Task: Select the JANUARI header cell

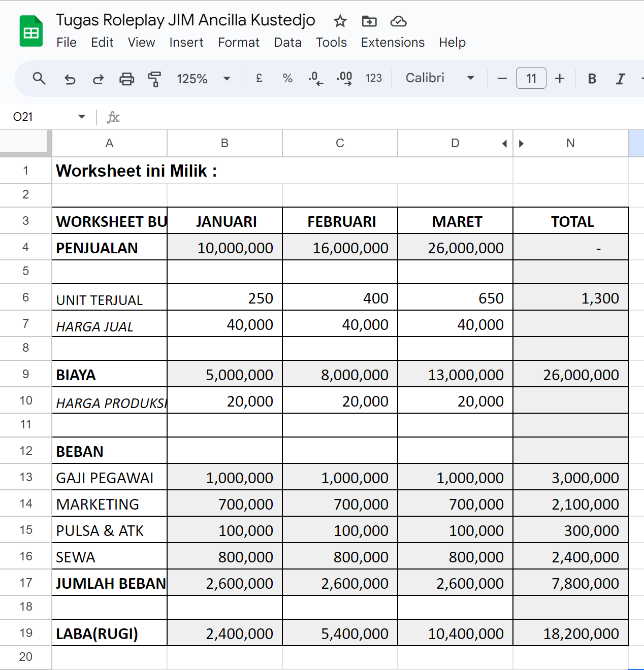Action: [225, 221]
